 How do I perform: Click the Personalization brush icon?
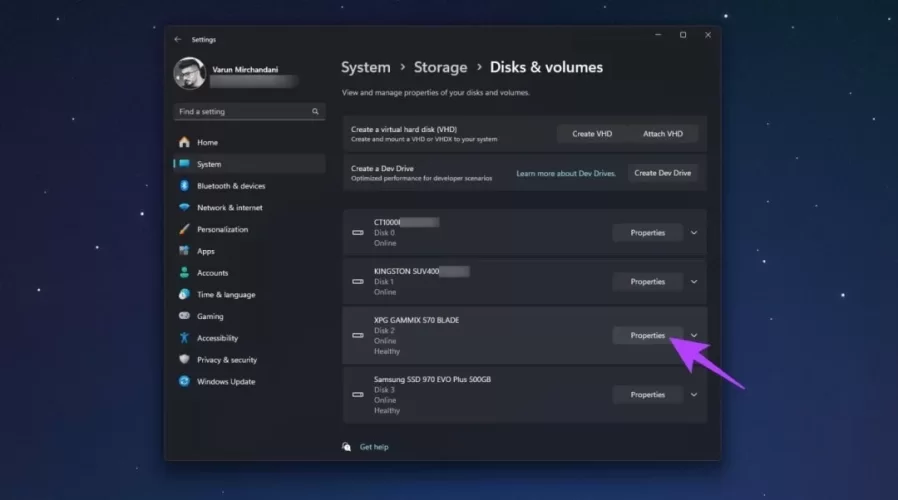click(x=184, y=230)
